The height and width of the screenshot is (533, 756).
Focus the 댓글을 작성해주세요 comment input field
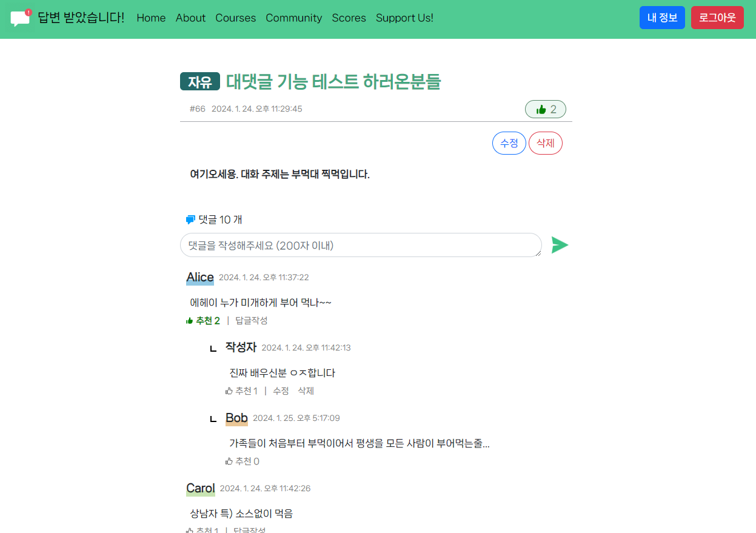tap(361, 245)
